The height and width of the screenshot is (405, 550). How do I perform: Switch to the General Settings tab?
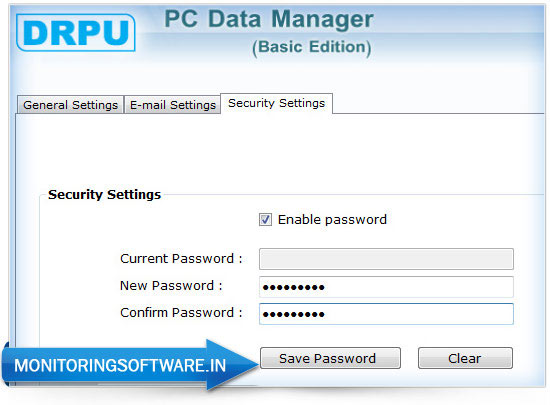point(70,105)
